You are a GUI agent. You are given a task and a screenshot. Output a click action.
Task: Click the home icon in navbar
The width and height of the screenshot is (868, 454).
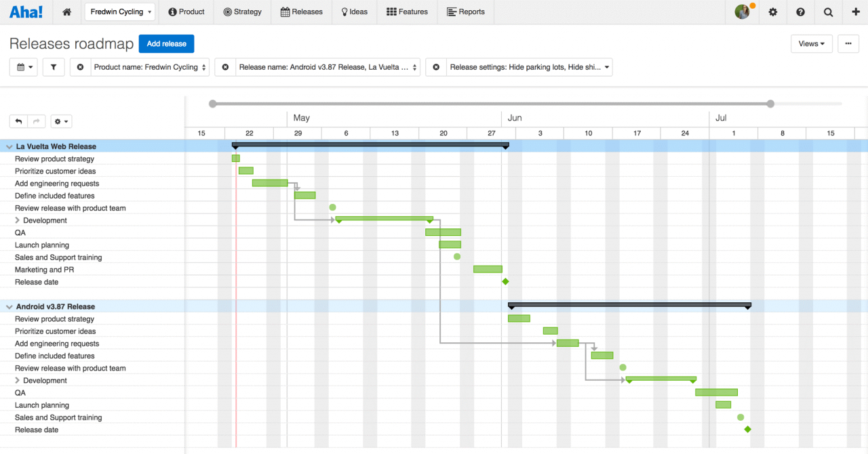pos(66,12)
